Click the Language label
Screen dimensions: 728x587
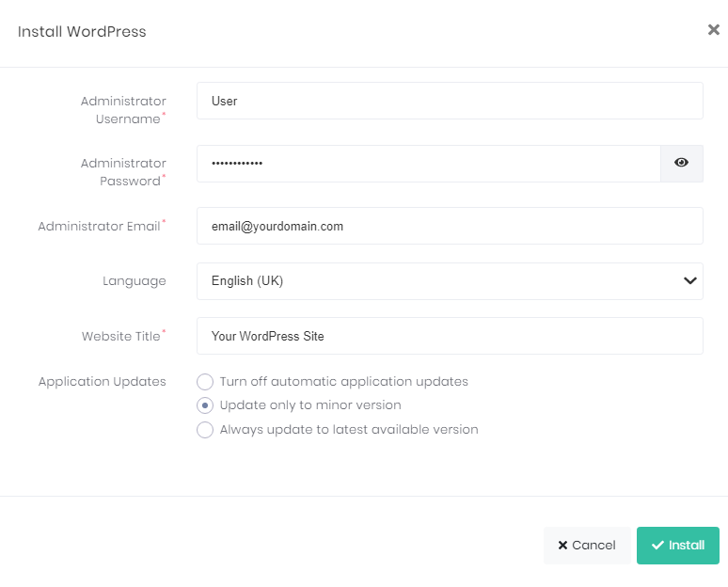[x=135, y=281]
